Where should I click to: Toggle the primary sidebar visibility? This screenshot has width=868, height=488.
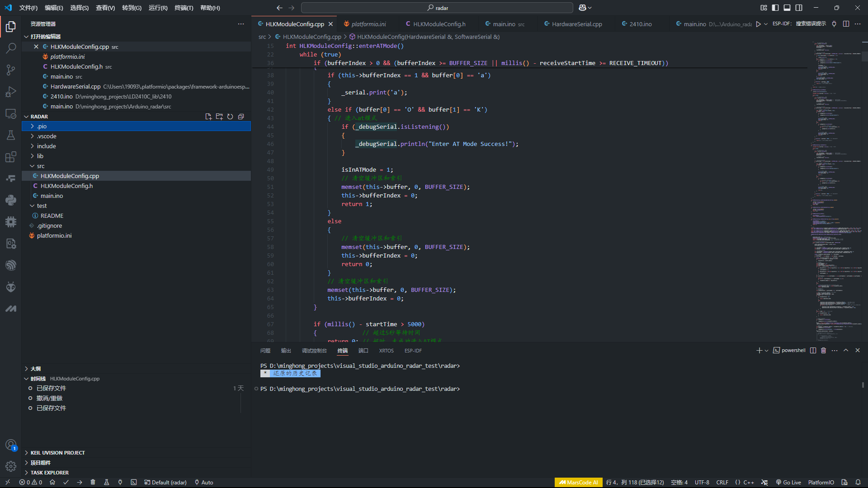click(x=775, y=8)
